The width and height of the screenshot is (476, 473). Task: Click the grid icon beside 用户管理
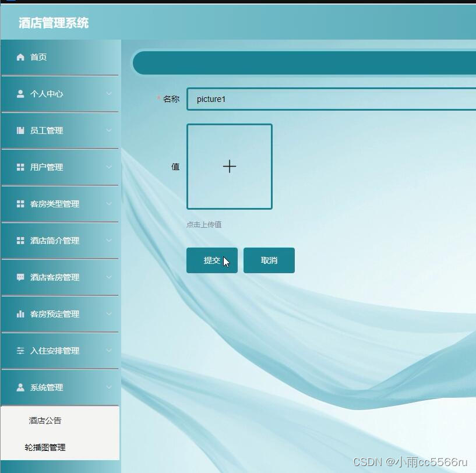click(20, 167)
